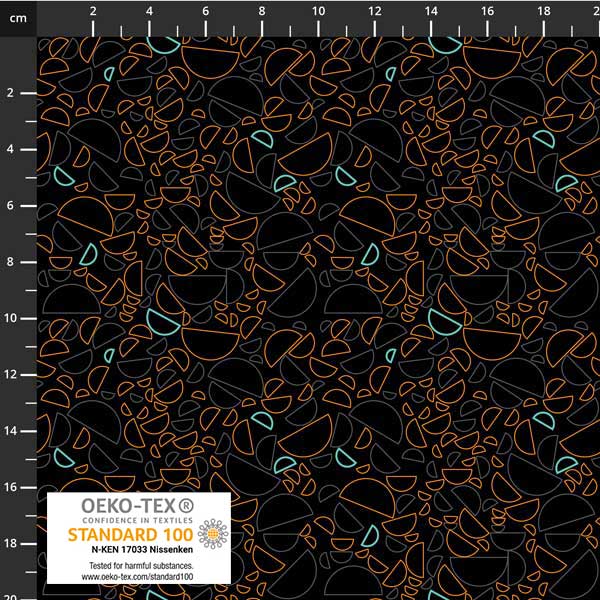Click the 14 mark on the top ruler
Image resolution: width=600 pixels, height=600 pixels.
point(431,11)
